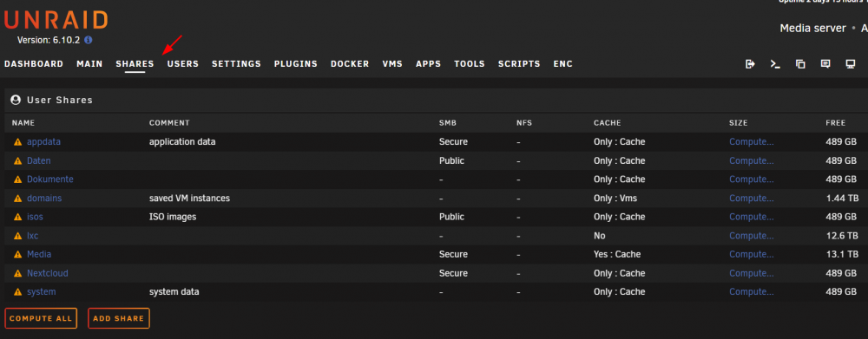Go to the Apps tab
868x339 pixels.
(x=429, y=64)
